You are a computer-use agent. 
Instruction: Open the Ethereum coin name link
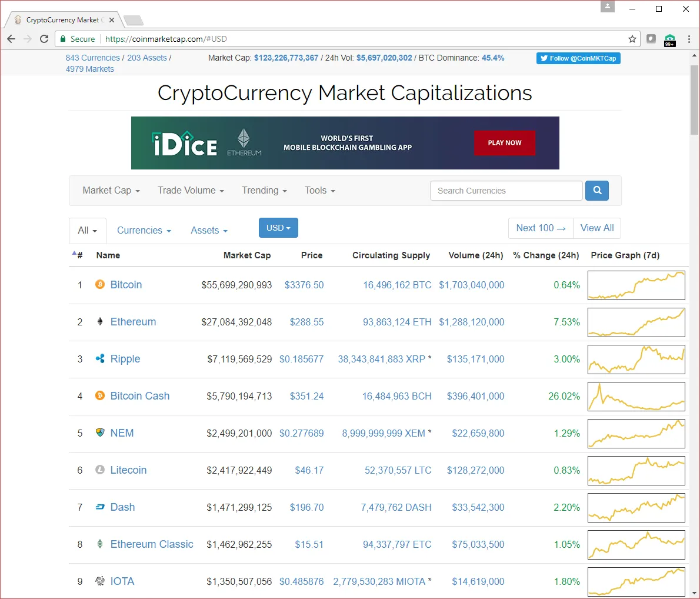point(133,322)
